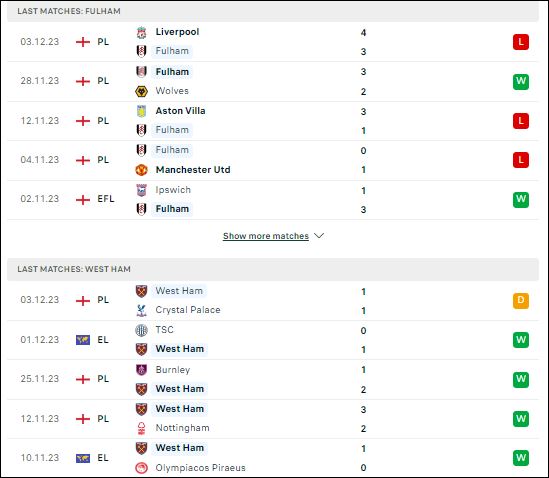
Task: Click the orange D badge for Crystal Palace match
Action: [521, 300]
